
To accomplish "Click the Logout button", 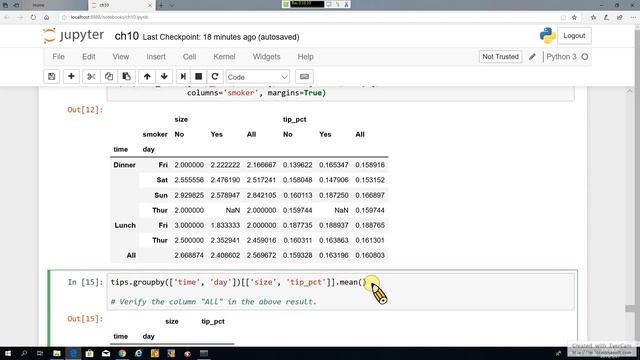I will (574, 36).
